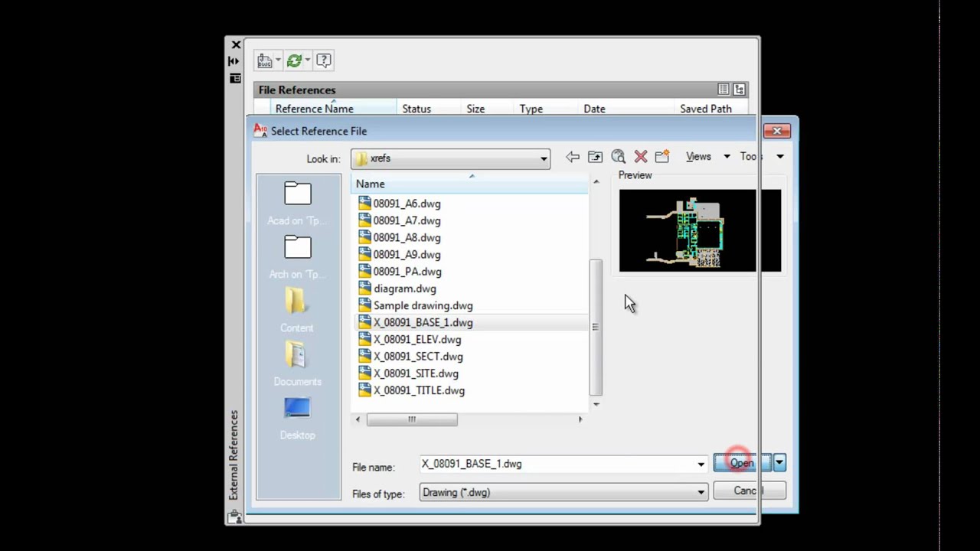Viewport: 980px width, 551px height.
Task: Expand the Look in folder dropdown
Action: pos(544,158)
